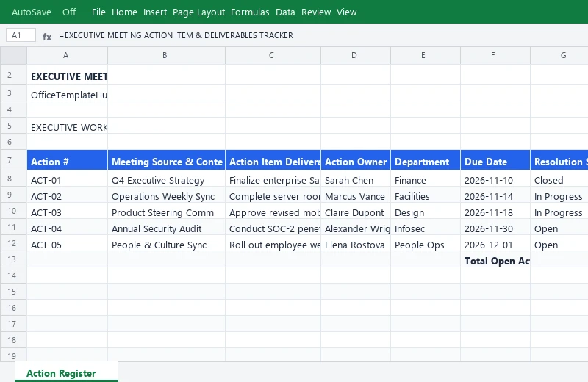Click Annual Security Audit cell
Image resolution: width=588 pixels, height=382 pixels.
click(167, 228)
